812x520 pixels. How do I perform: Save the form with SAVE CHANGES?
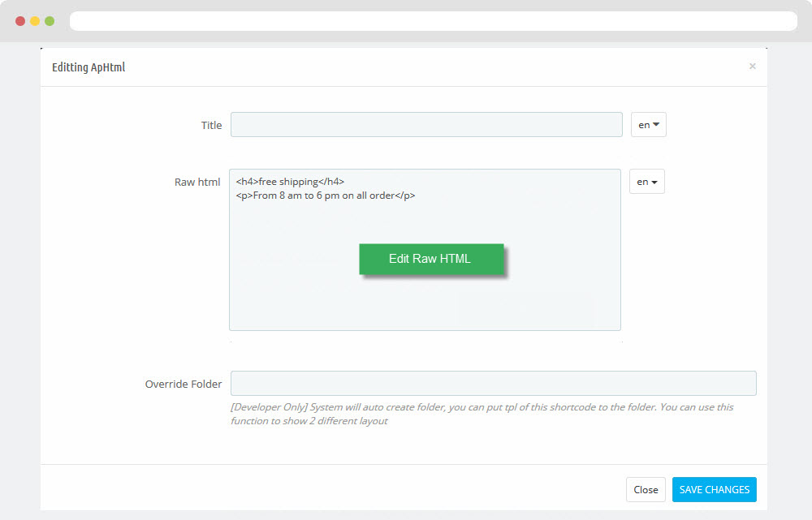pyautogui.click(x=714, y=489)
